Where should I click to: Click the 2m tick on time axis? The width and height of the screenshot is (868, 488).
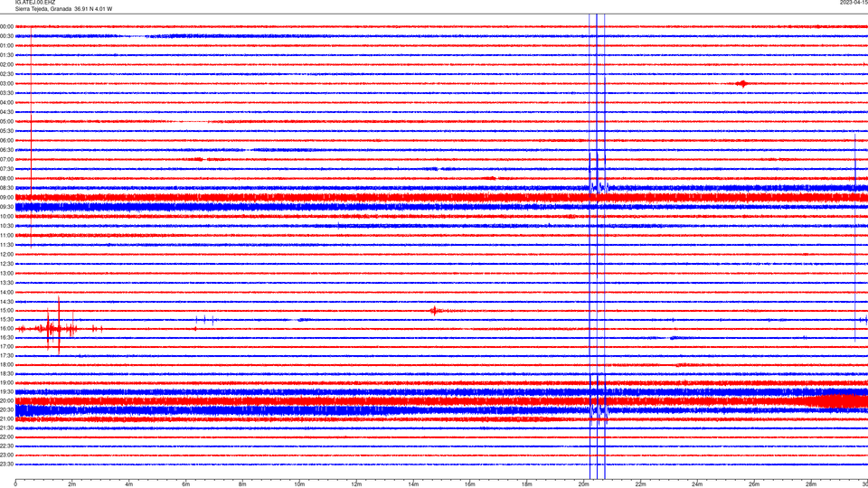tap(72, 484)
